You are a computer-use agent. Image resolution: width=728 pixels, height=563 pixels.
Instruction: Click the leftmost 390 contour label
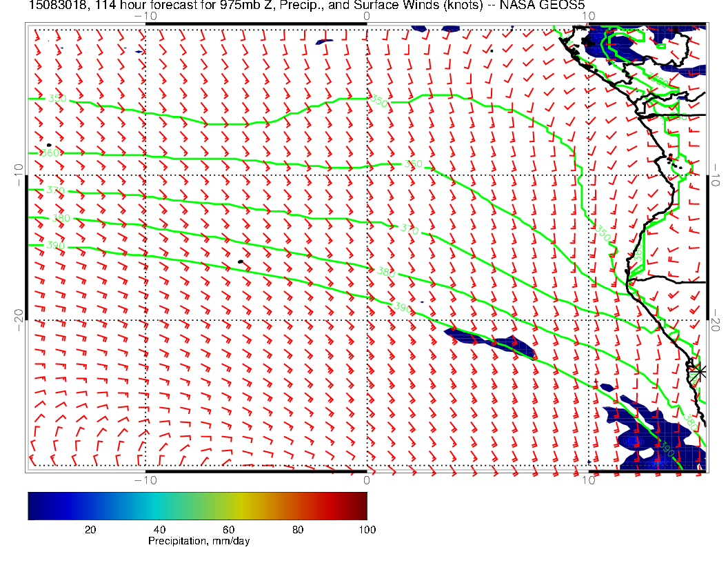point(55,245)
